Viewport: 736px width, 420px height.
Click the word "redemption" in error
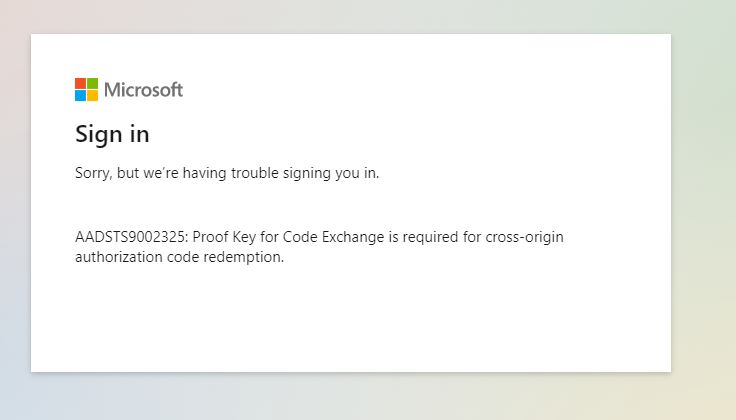click(x=242, y=257)
